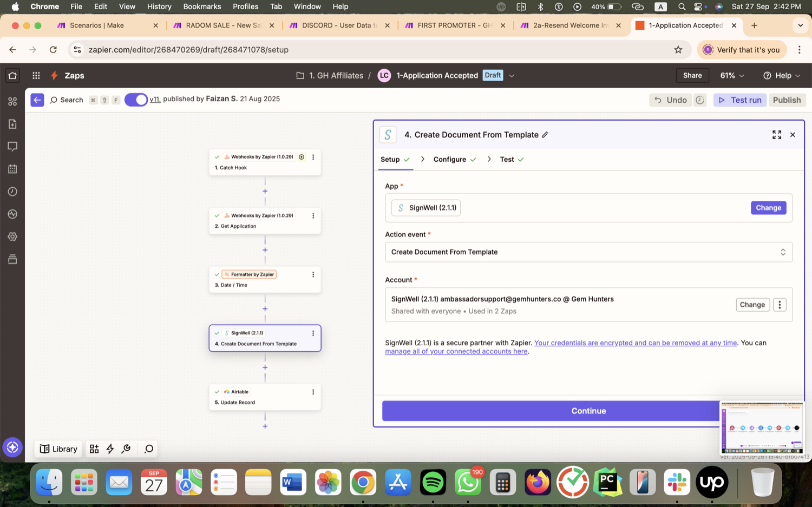Select step 1. Catch Hook
Screen dimensions: 812x507
point(265,162)
